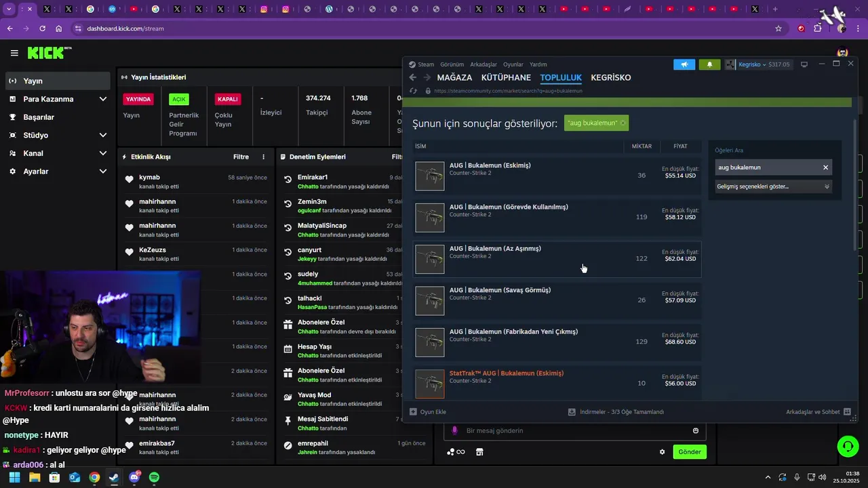Click İndirmeler downloads status
Image resolution: width=868 pixels, height=488 pixels.
coord(616,411)
